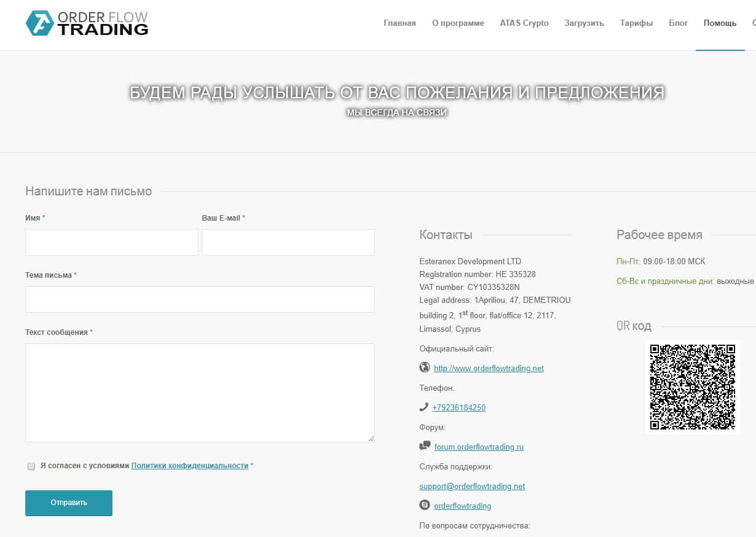Click the Skype icon next to orderflowtrading
Viewport: 756px width, 537px height.
[x=424, y=505]
